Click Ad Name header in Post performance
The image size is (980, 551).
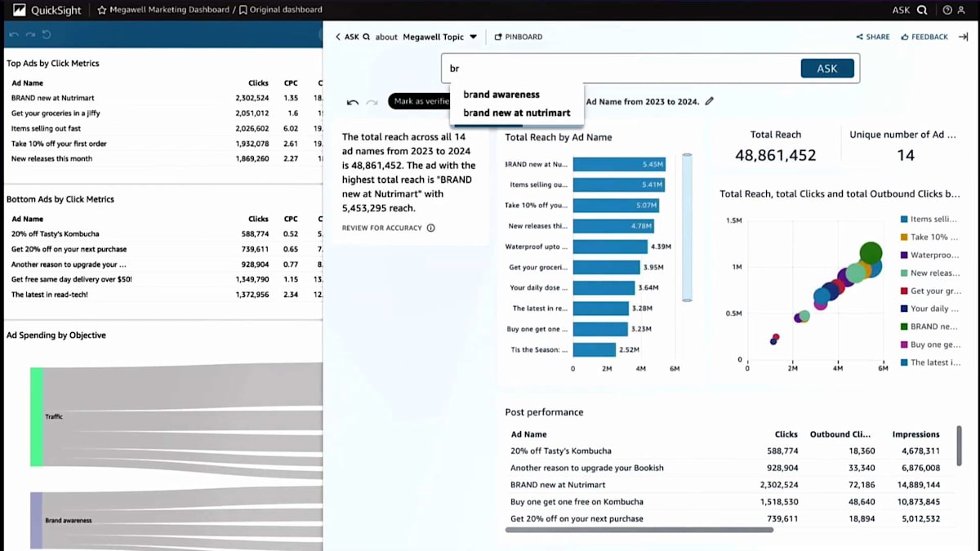528,434
